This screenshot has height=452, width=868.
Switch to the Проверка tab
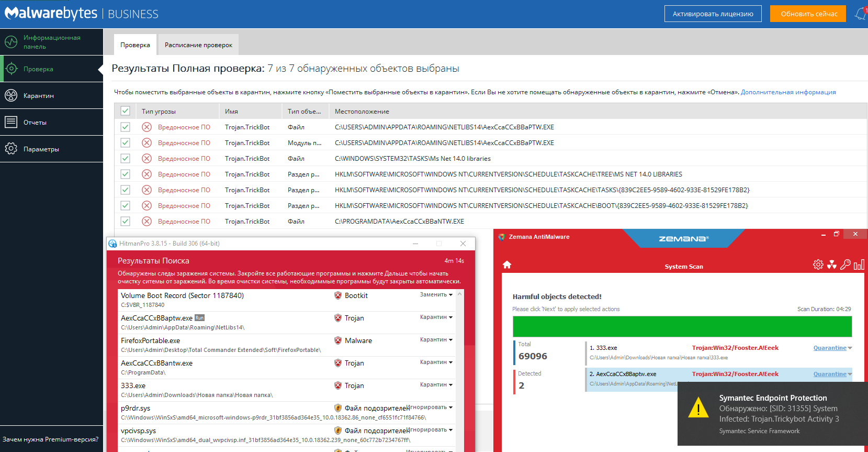[135, 45]
